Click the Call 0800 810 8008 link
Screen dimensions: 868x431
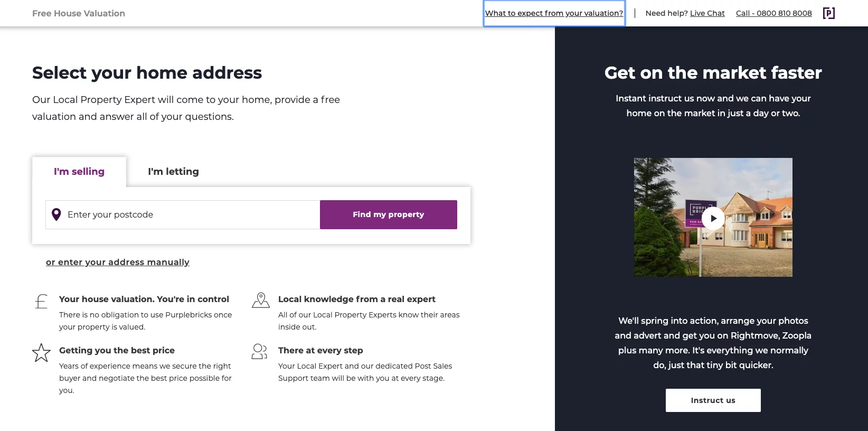(773, 13)
